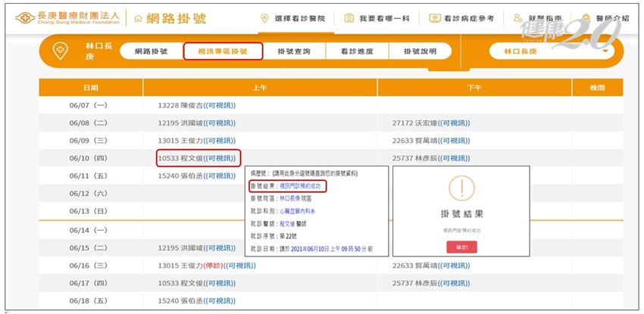Click the orange hospital pin icon by 林口長庚
Screen dimensions: 644x314
pyautogui.click(x=61, y=51)
